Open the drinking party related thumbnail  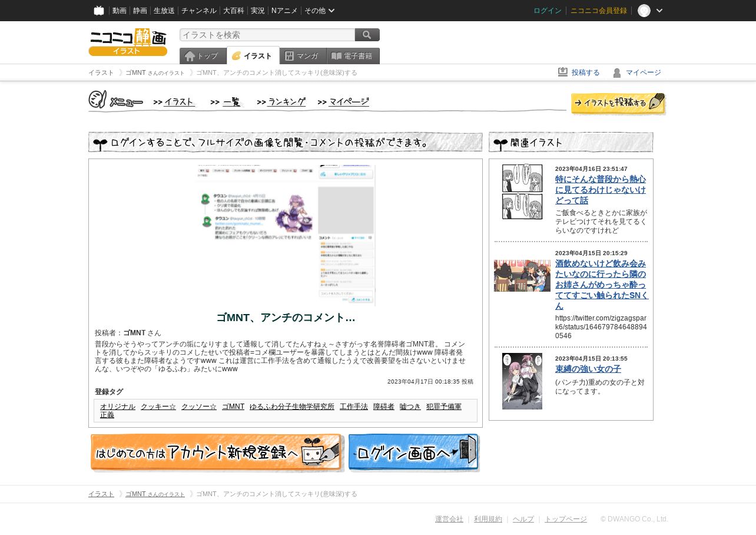[x=522, y=276]
